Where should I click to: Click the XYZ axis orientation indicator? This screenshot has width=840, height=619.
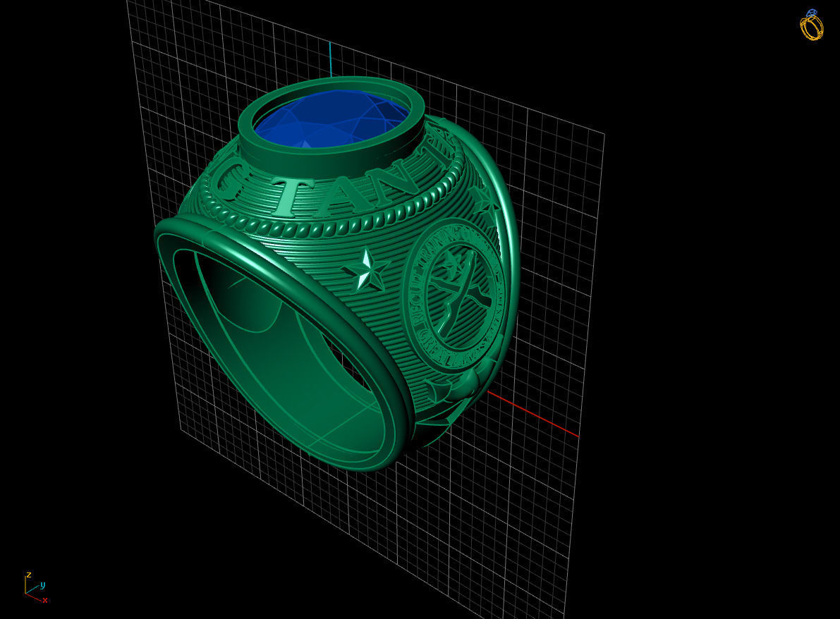[x=36, y=587]
